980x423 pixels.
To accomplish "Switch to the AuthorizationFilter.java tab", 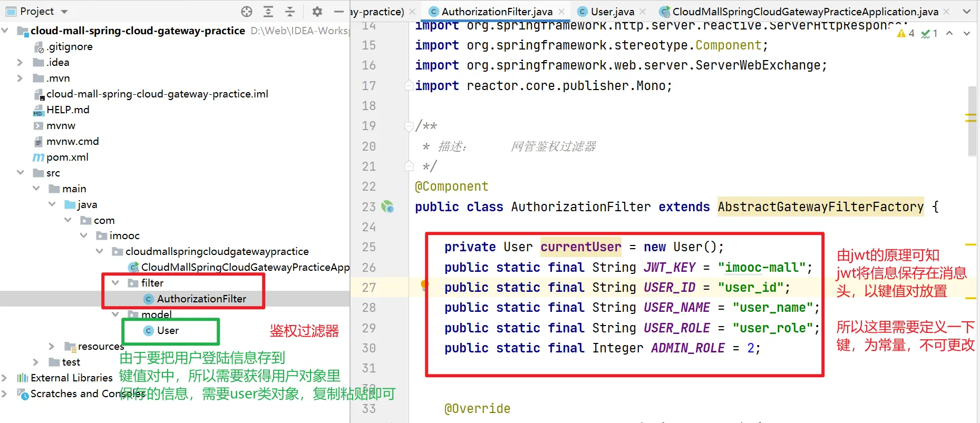I will (497, 12).
